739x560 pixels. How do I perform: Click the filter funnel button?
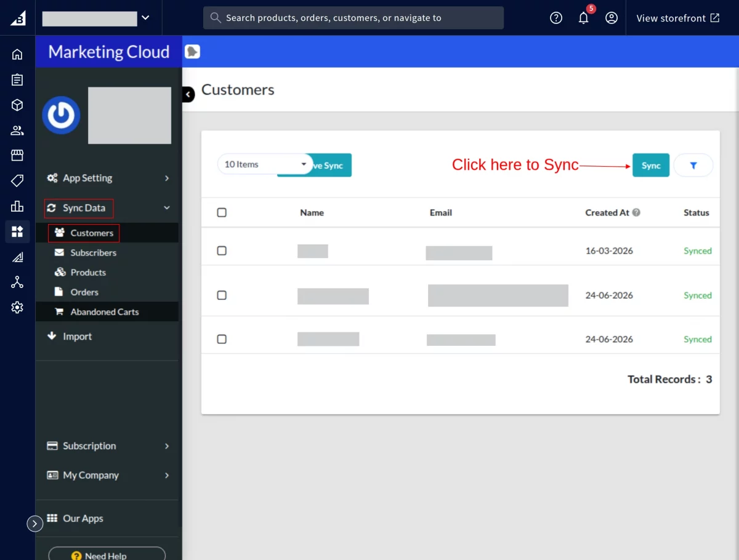[x=693, y=166]
